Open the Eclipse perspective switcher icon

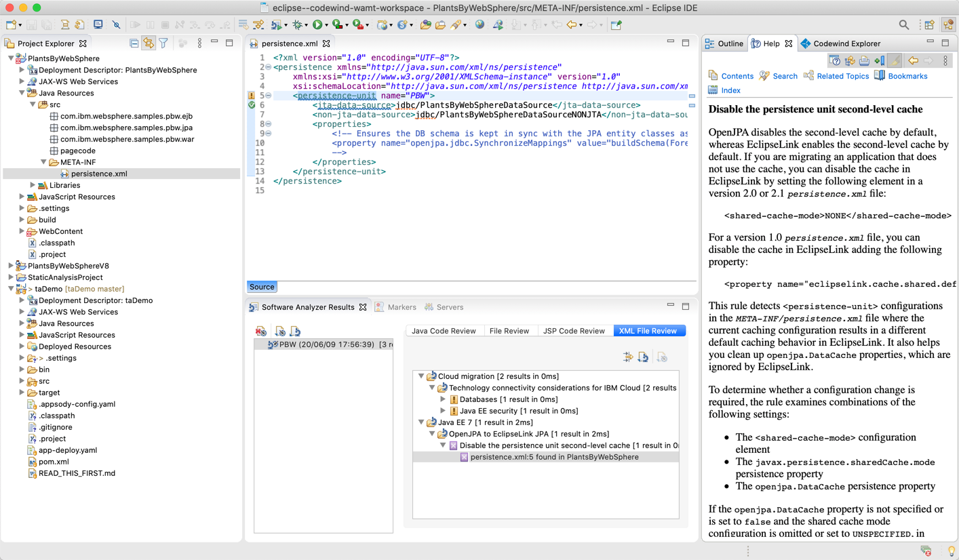pyautogui.click(x=929, y=25)
